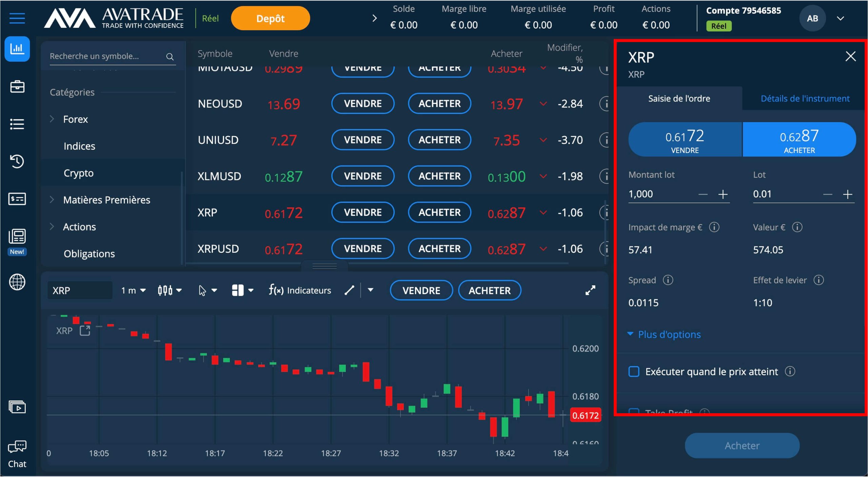This screenshot has width=868, height=477.
Task: Open the cursor tool dropdown
Action: click(208, 290)
